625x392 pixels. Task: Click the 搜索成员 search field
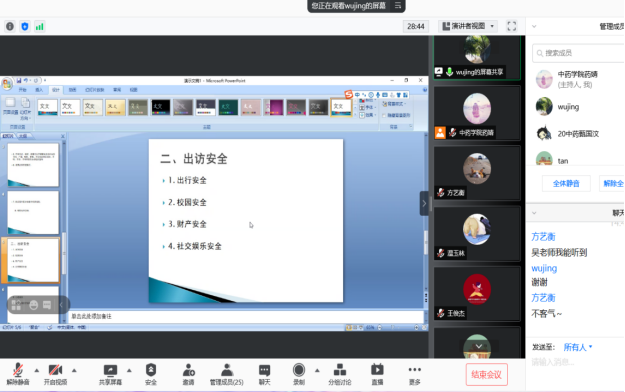578,53
